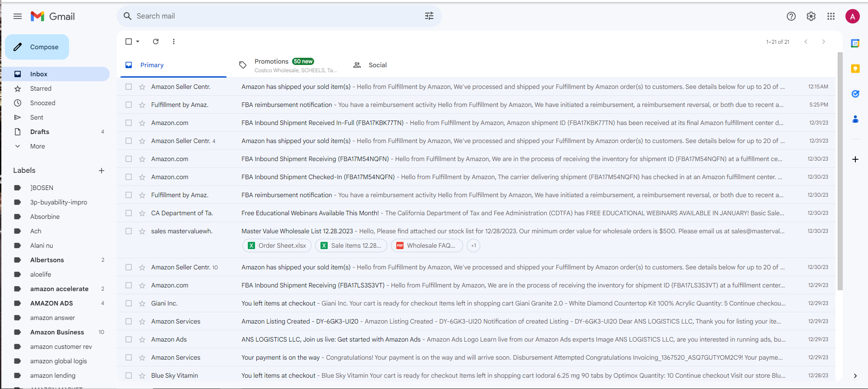Open Contacts side panel
Screen dimensions: 868x389
(855, 119)
